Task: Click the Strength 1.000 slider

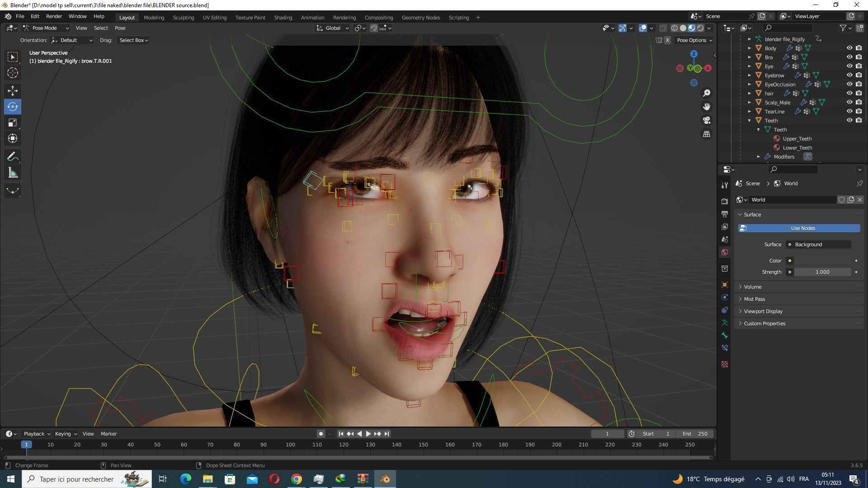Action: point(823,272)
